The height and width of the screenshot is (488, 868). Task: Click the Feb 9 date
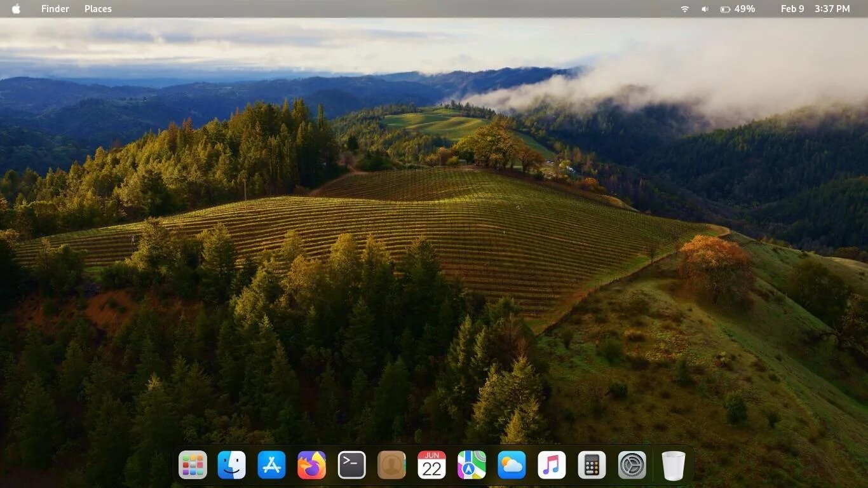tap(792, 9)
